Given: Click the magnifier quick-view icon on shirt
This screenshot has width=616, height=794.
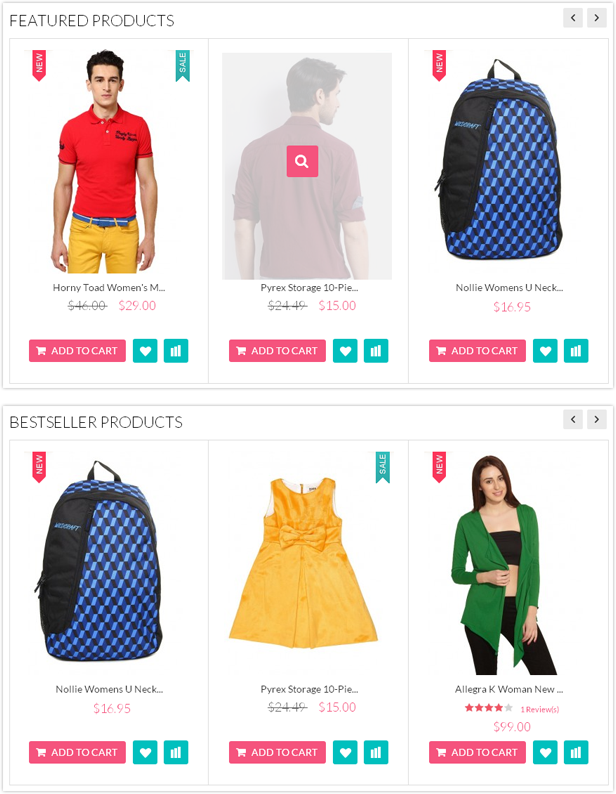Looking at the screenshot, I should [302, 161].
